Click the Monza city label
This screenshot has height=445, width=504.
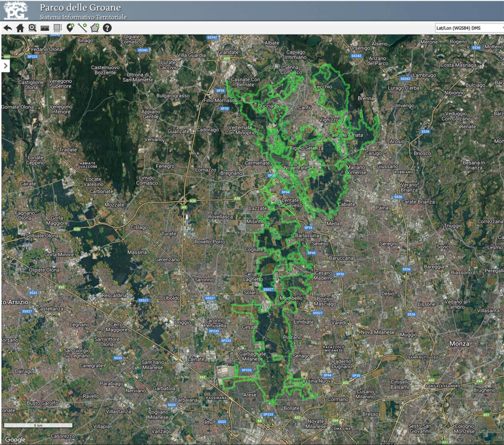click(x=459, y=343)
